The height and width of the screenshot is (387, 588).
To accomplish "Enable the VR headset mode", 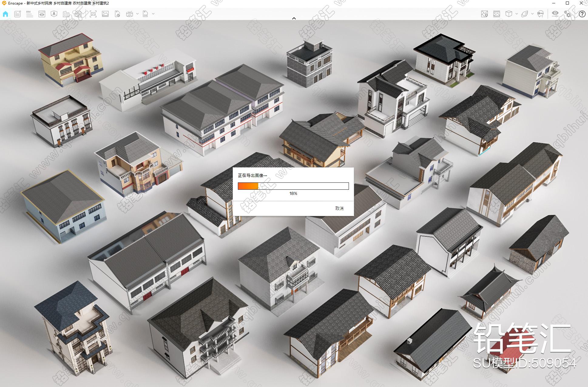I will (x=540, y=14).
